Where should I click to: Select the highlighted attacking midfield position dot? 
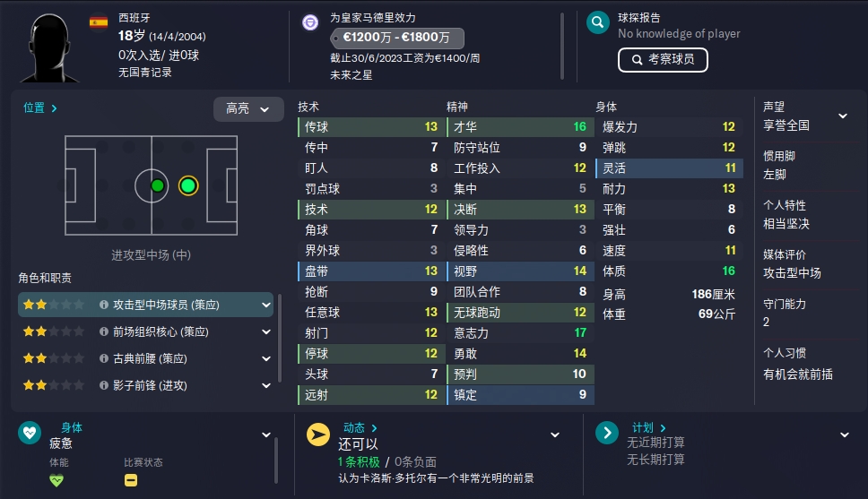coord(188,185)
